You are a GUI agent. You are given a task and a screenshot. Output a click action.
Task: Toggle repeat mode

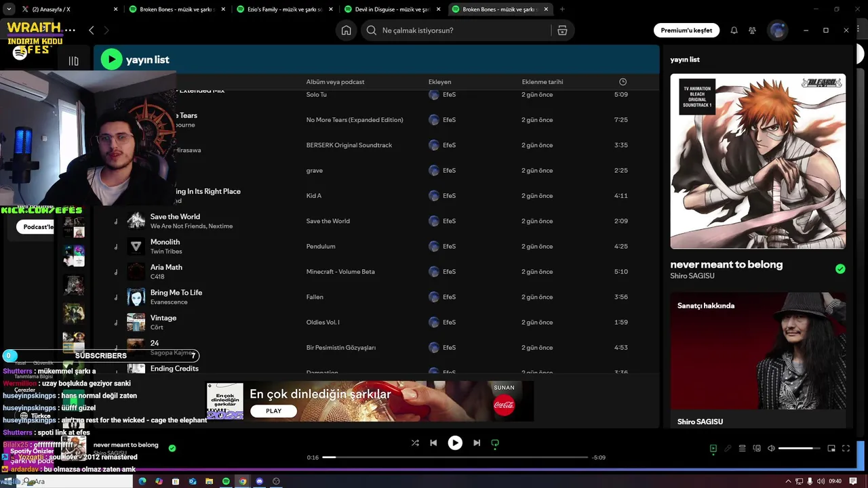[x=495, y=443]
